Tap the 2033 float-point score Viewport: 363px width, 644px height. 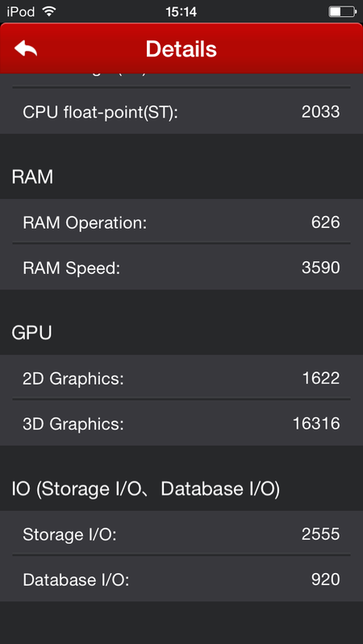click(321, 112)
